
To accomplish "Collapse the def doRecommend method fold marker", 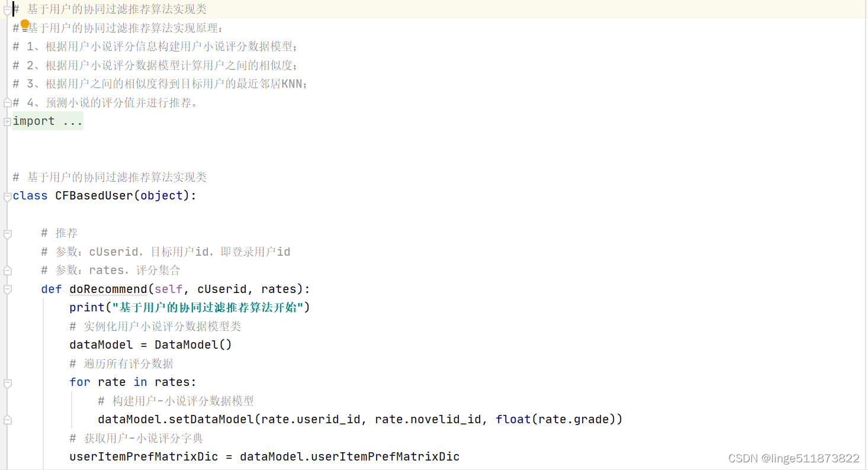I will (x=7, y=289).
